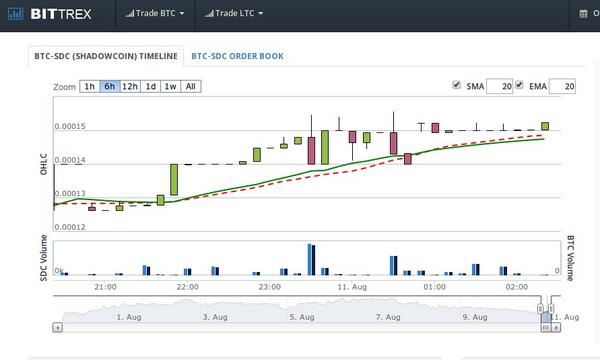Click the 1. Aug navigator date label
Screen dimensions: 600x360
click(129, 317)
